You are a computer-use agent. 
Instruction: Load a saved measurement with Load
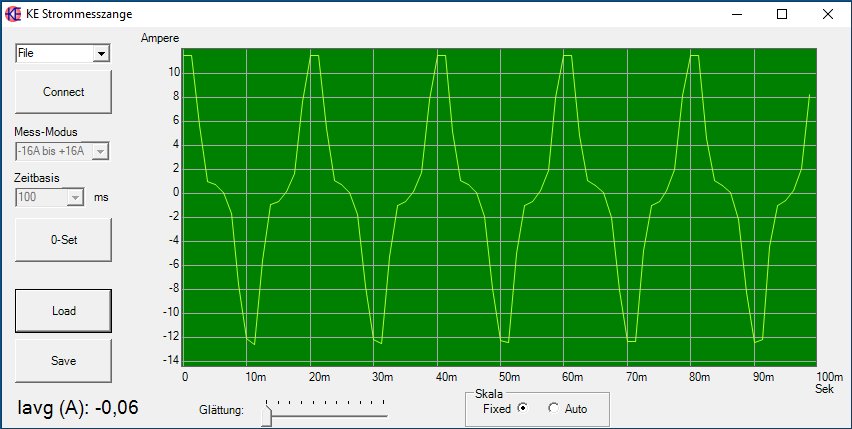tap(63, 310)
